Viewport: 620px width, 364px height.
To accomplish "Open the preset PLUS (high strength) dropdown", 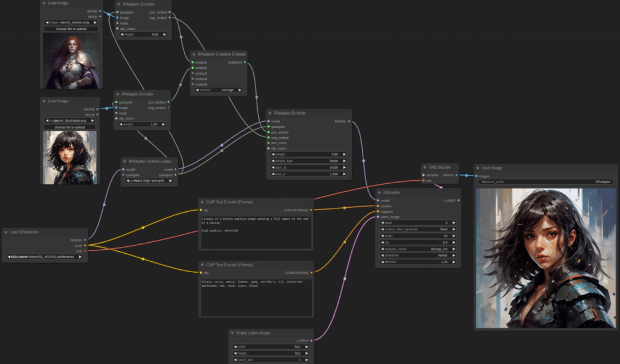I will coord(149,180).
